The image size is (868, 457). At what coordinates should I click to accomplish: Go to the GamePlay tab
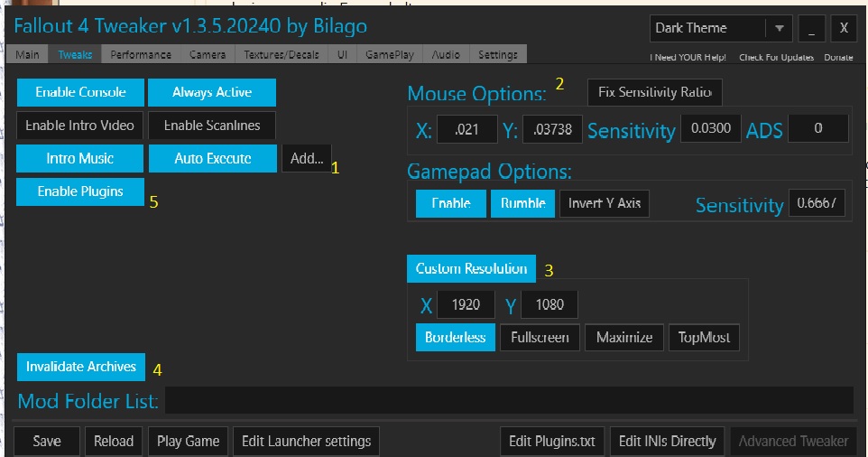pos(390,55)
